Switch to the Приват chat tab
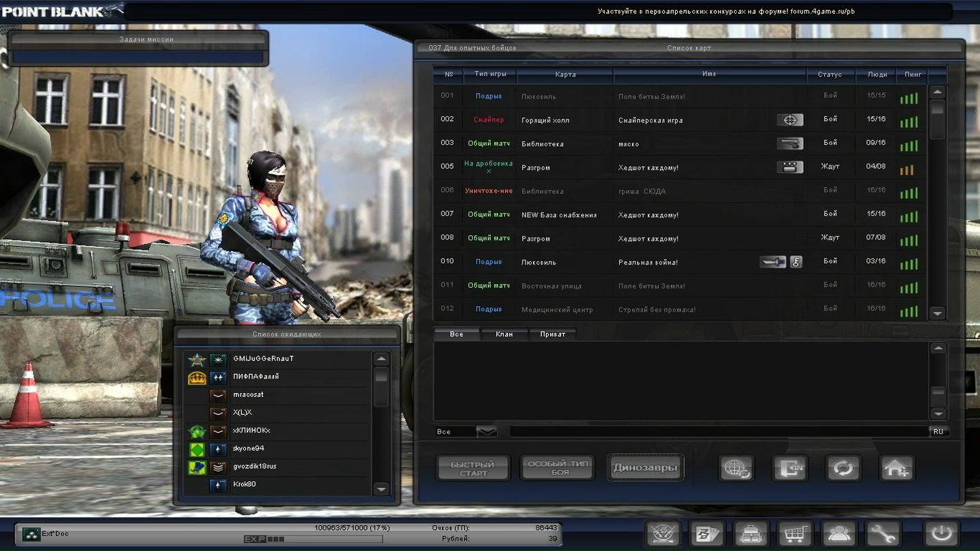 552,334
